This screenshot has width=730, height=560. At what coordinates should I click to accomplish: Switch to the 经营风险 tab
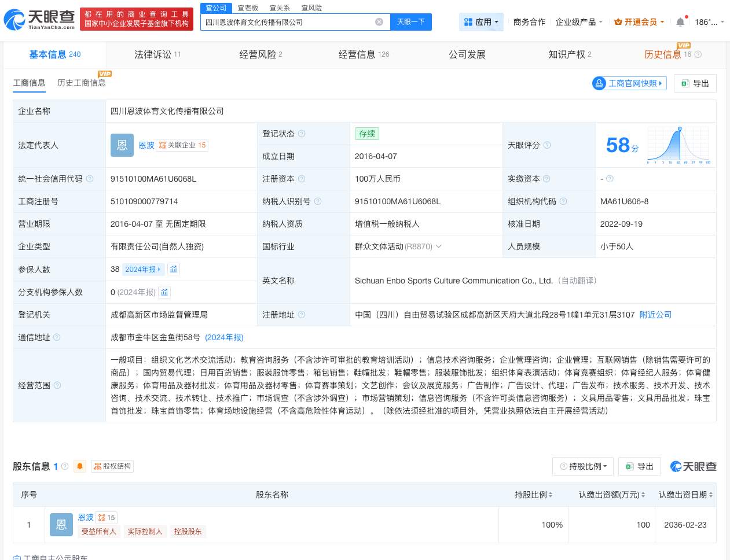(x=256, y=54)
